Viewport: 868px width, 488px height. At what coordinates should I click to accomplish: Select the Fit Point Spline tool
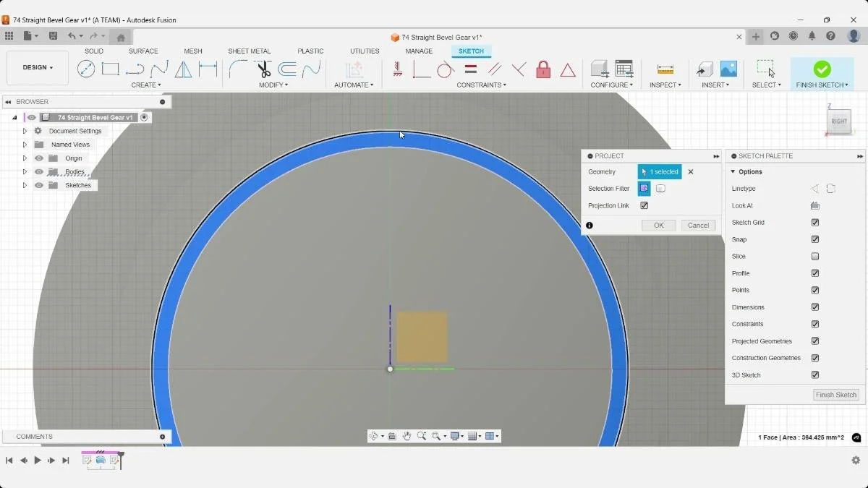pos(159,69)
